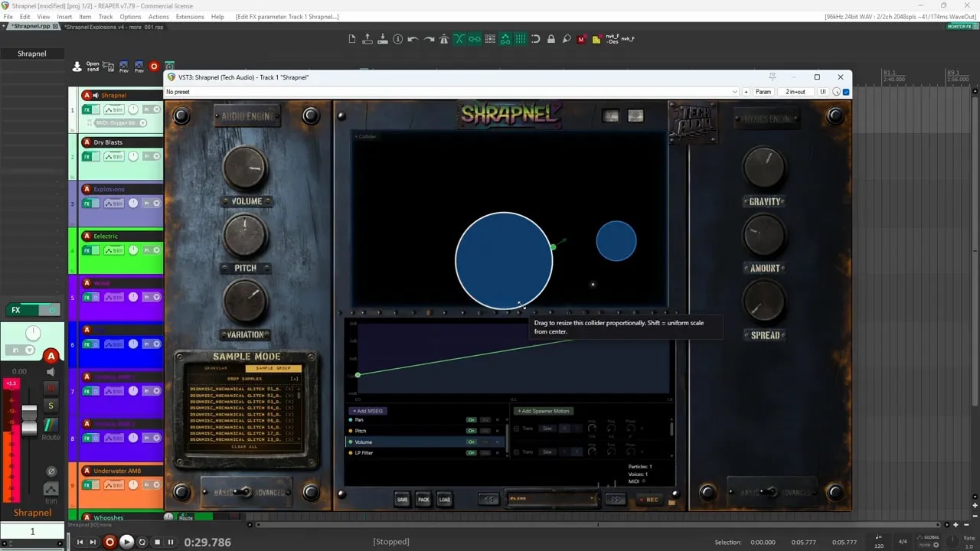The height and width of the screenshot is (551, 980).
Task: Click the Add MSEG button
Action: tap(367, 411)
